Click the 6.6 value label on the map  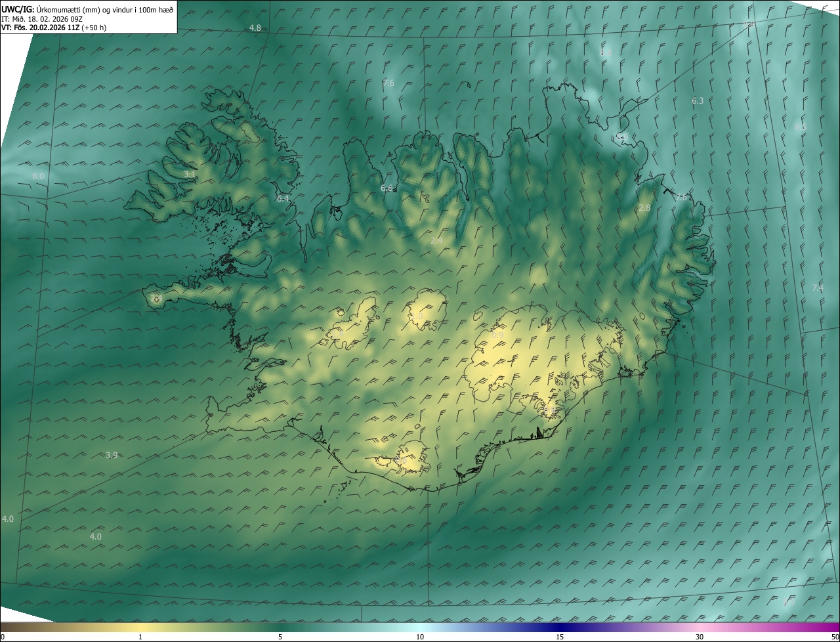(x=387, y=188)
